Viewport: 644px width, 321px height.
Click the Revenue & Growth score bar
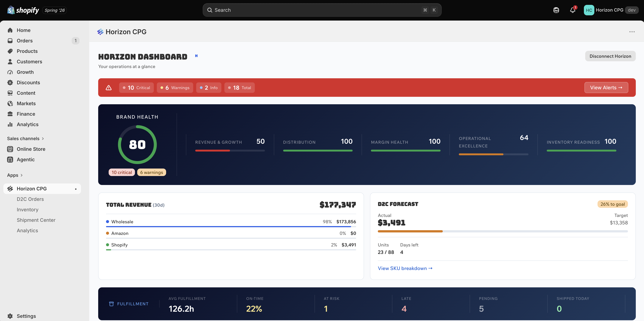point(230,151)
